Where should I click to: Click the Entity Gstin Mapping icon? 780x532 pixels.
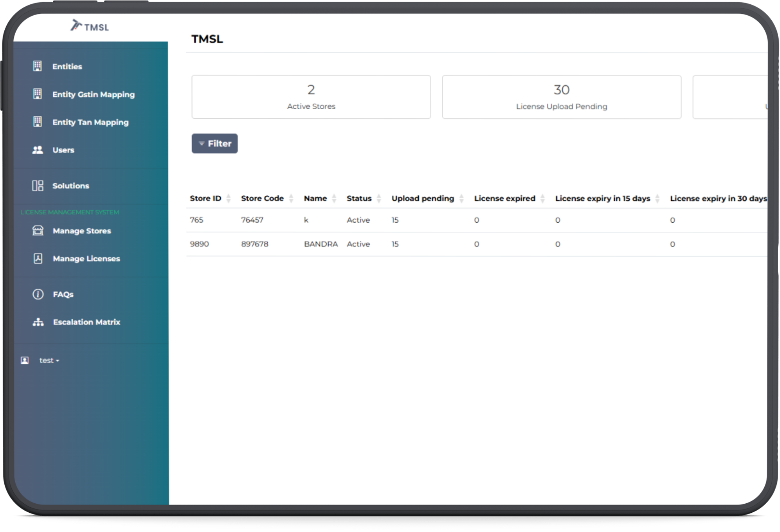click(37, 94)
